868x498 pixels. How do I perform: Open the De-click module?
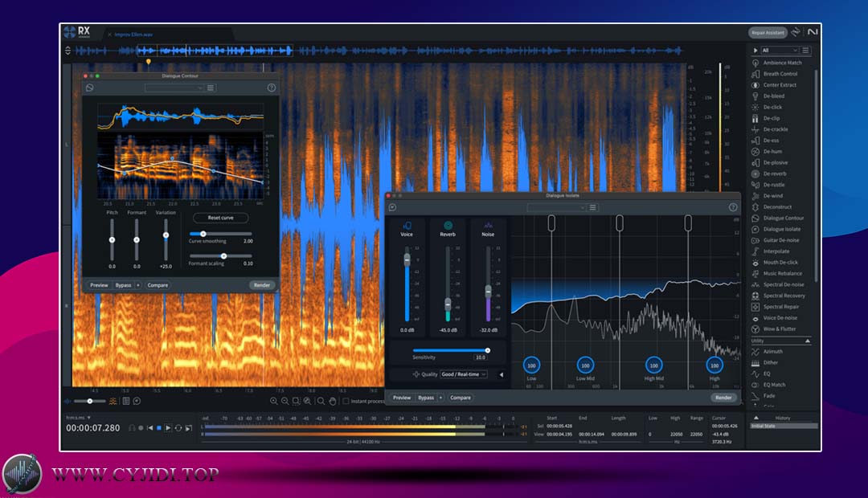[768, 107]
